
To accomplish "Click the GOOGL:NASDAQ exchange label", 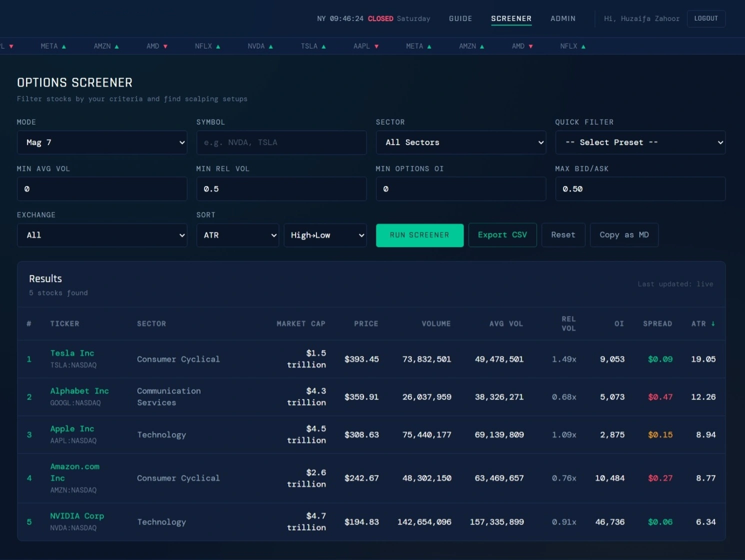I will (75, 403).
